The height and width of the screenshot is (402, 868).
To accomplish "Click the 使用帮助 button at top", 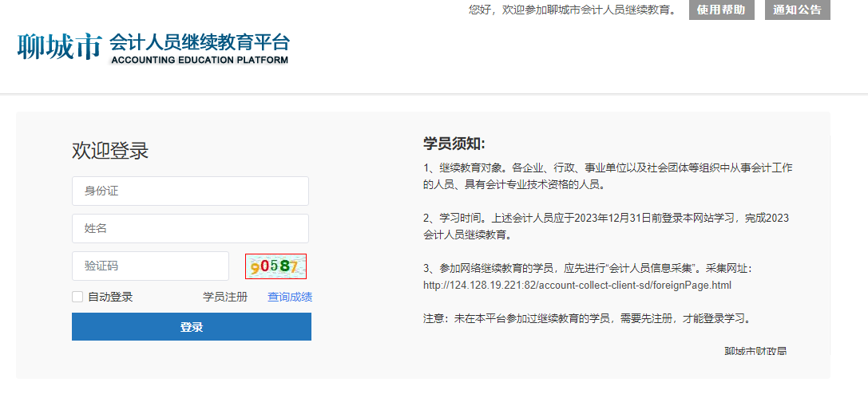I will coord(721,10).
